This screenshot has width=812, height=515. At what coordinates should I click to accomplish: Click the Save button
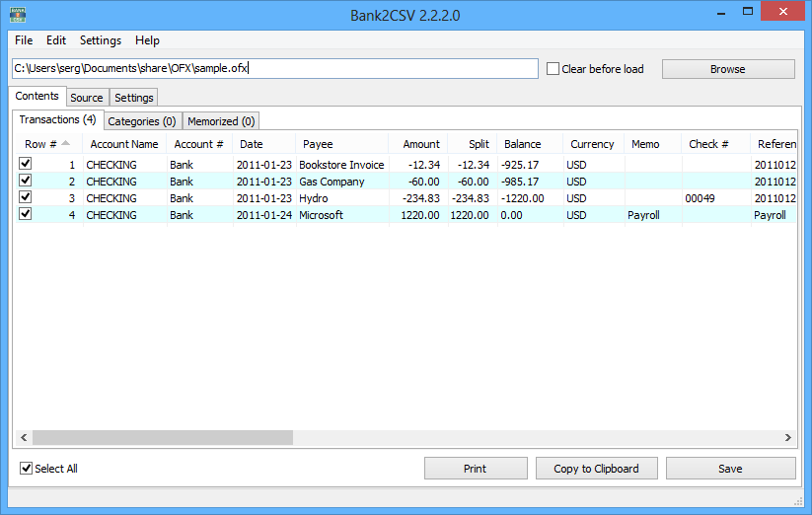[731, 469]
